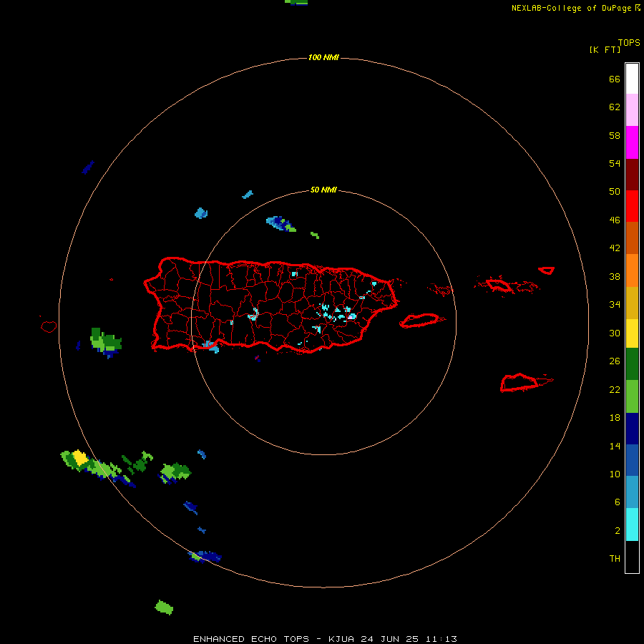Click the yellow echo cell southwest of Puerto Rico
The width and height of the screenshot is (644, 644).
79,457
